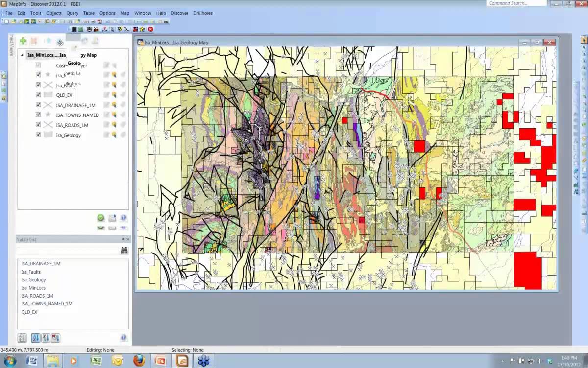Uncheck the QLD_EX layer visibility checkbox
The image size is (588, 368).
38,95
